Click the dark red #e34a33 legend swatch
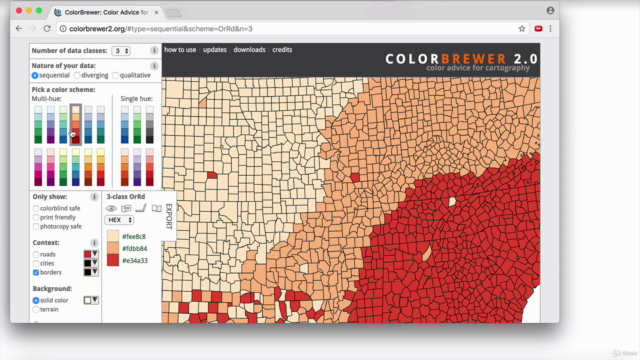 point(113,260)
